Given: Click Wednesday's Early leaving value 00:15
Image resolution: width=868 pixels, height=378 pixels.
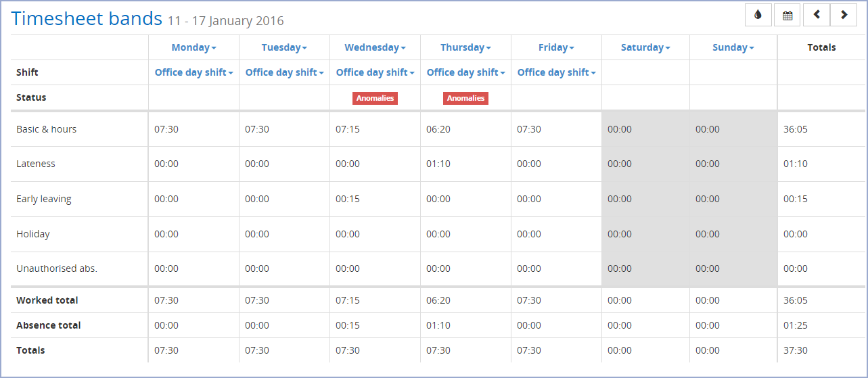Looking at the screenshot, I should coord(348,199).
